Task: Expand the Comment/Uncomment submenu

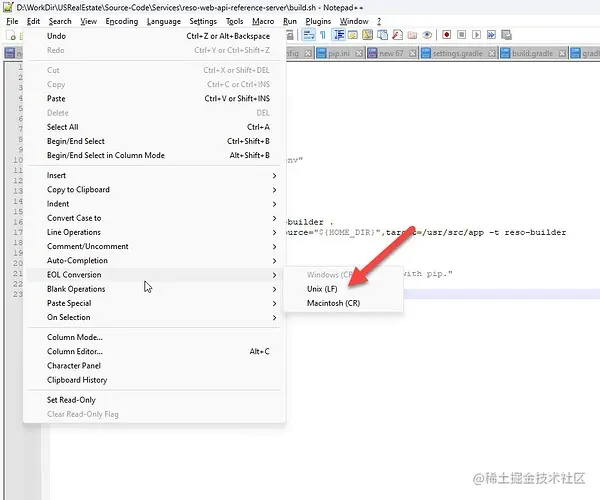Action: [155, 246]
